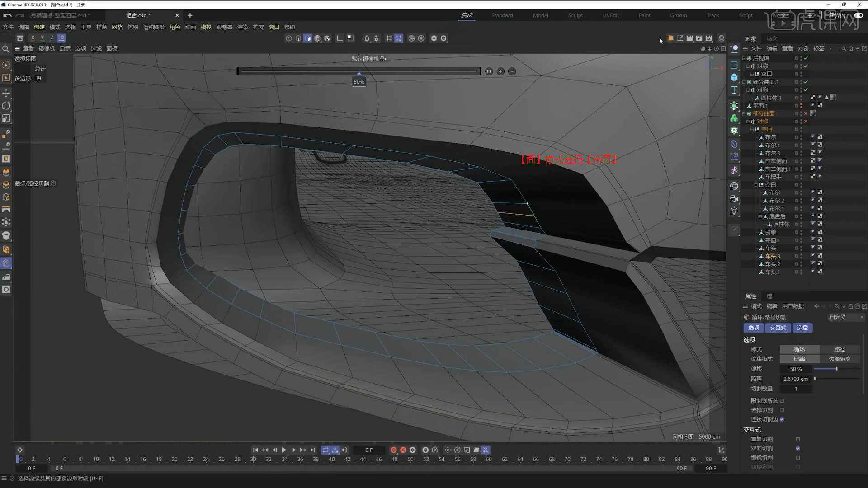Screen dimensions: 868x488
Task: Click the text spline T icon
Action: (x=734, y=90)
